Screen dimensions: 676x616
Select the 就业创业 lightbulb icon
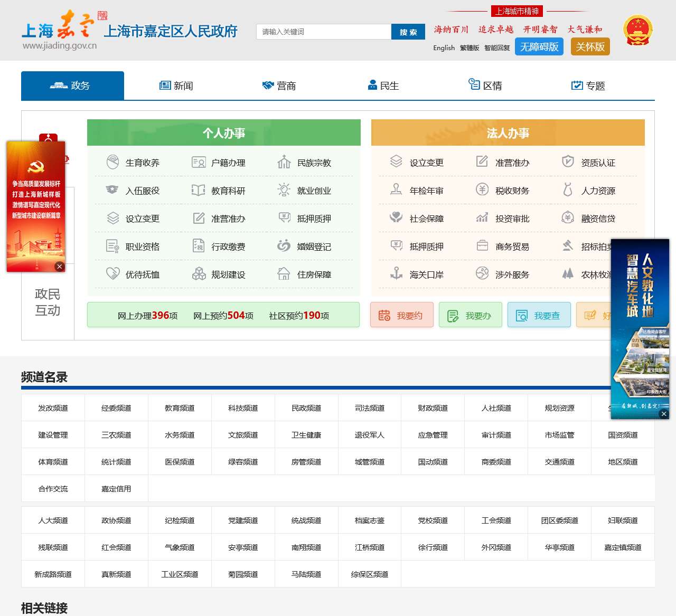(x=284, y=190)
